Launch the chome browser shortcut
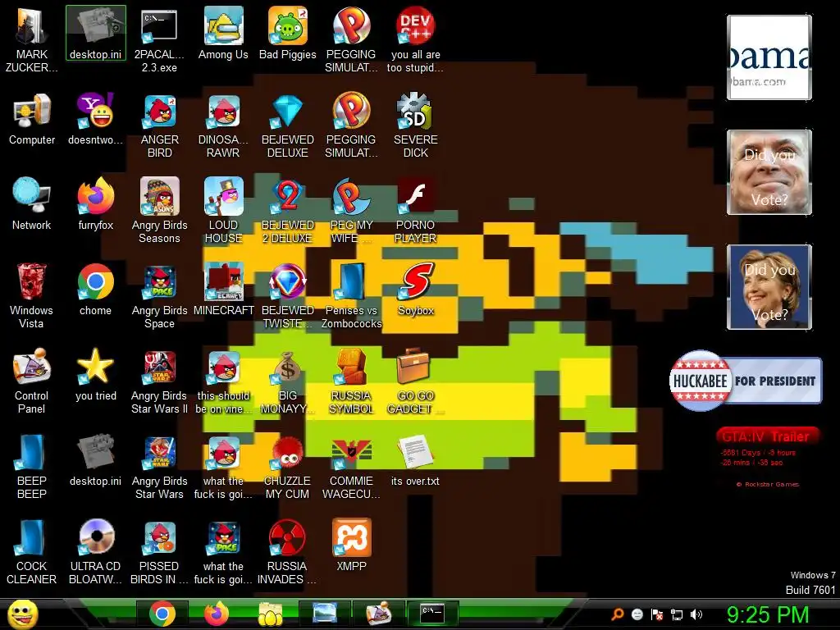 pyautogui.click(x=96, y=290)
